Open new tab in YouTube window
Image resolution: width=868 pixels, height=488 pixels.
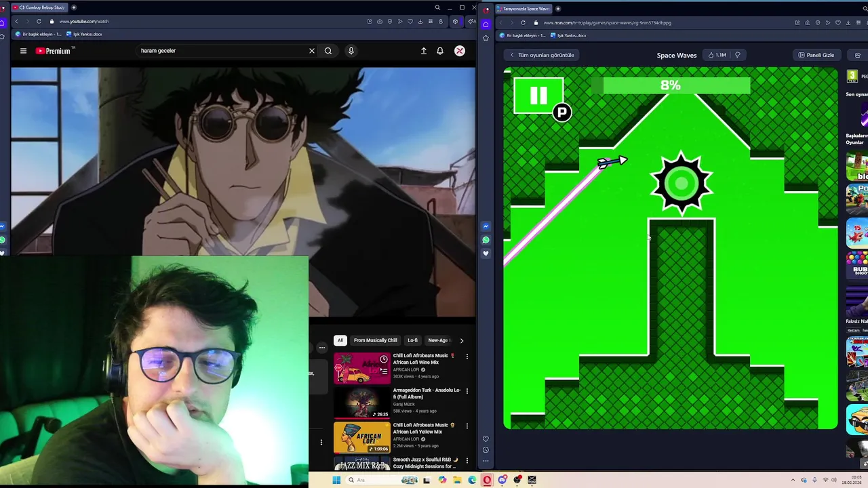74,7
